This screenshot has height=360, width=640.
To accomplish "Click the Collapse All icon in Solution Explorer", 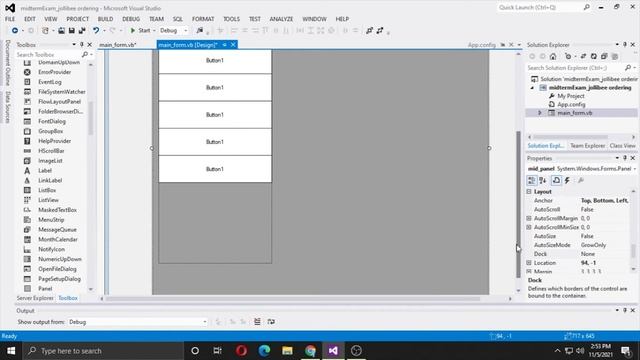I will (604, 56).
